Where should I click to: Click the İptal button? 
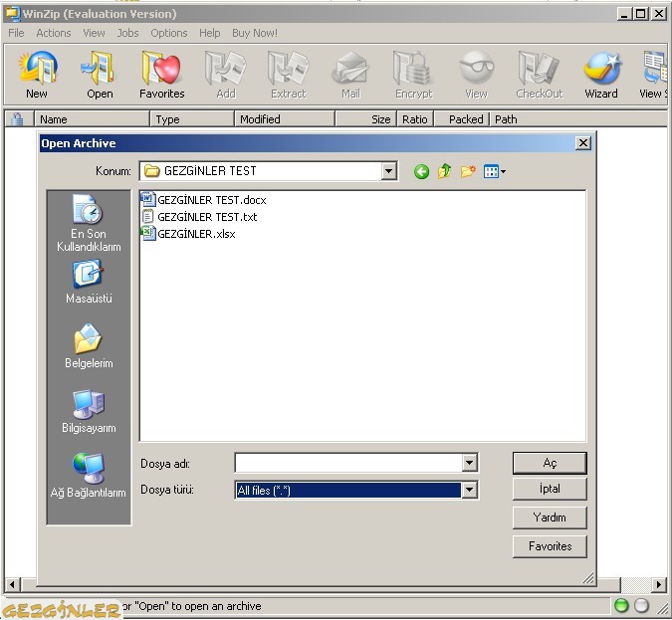tap(550, 489)
